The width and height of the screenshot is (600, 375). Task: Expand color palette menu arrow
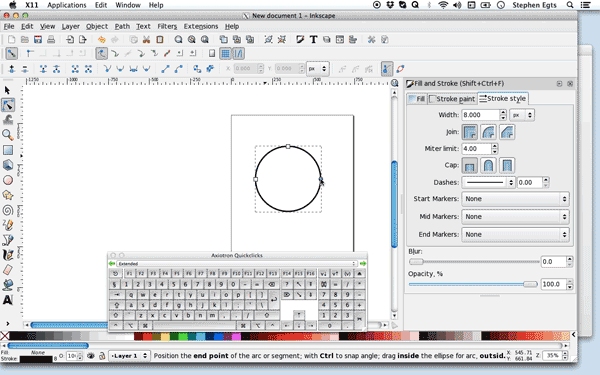tap(573, 335)
